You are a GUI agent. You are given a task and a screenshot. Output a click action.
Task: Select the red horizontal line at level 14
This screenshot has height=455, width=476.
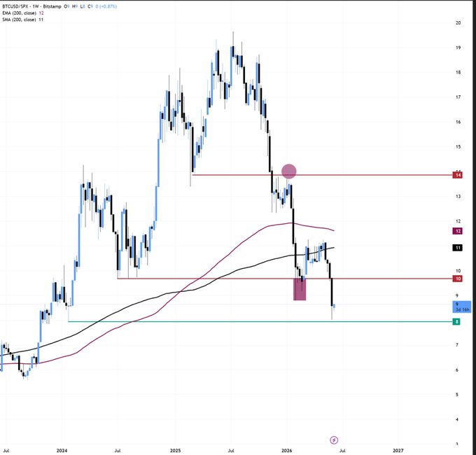click(x=323, y=175)
